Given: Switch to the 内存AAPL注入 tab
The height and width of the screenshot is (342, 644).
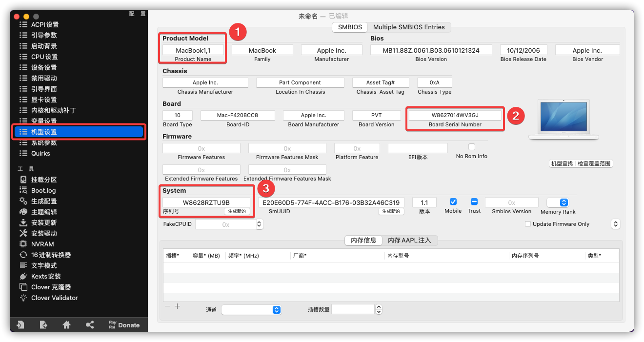Looking at the screenshot, I should pos(409,240).
